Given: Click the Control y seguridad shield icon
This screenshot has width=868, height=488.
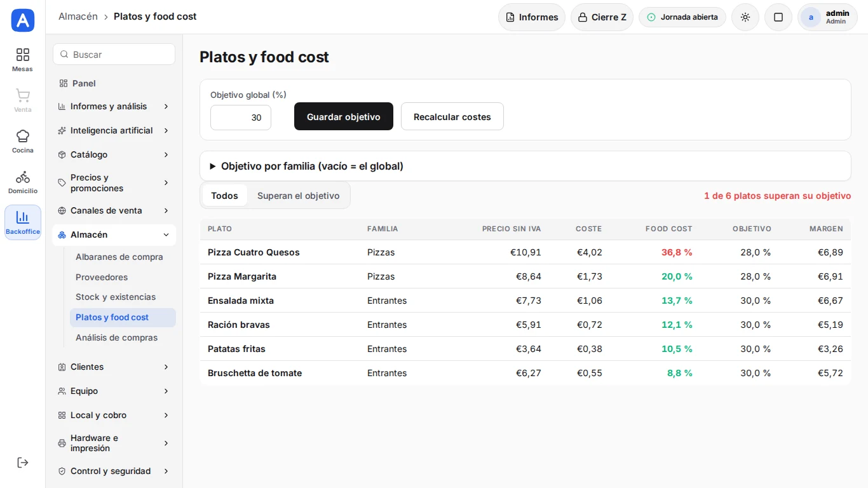Looking at the screenshot, I should [x=62, y=471].
